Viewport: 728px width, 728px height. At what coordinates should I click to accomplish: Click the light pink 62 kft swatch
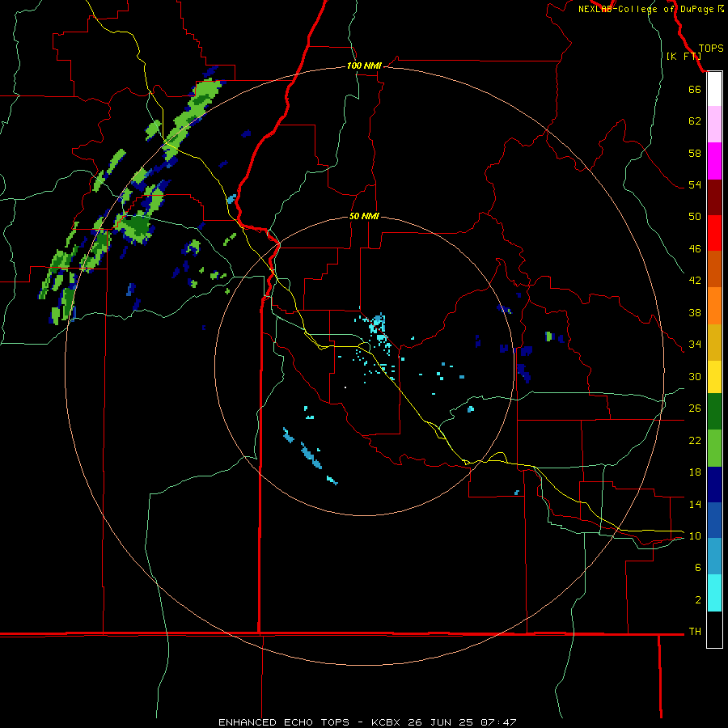coord(714,125)
